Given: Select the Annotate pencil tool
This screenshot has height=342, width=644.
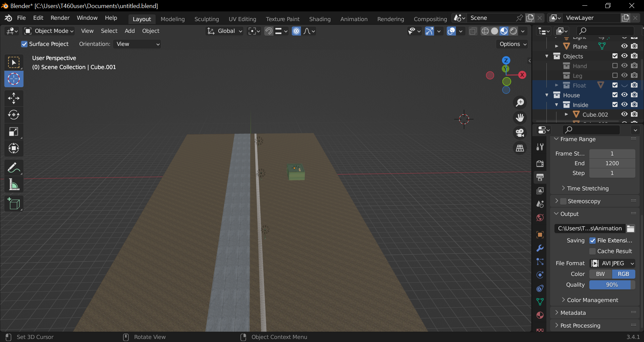Looking at the screenshot, I should 14,167.
